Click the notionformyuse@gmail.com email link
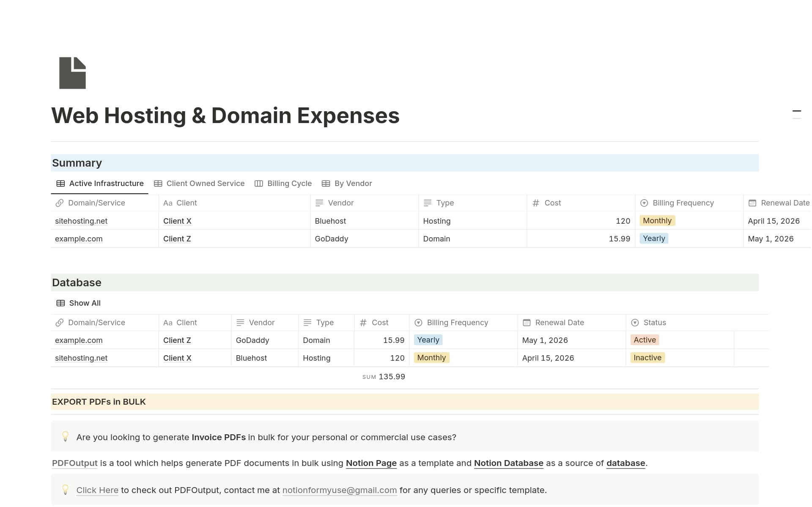Viewport: 812px width, 507px height. pos(340,491)
